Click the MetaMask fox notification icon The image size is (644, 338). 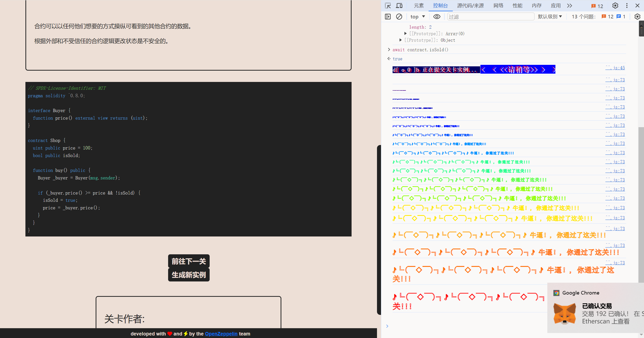tap(565, 314)
